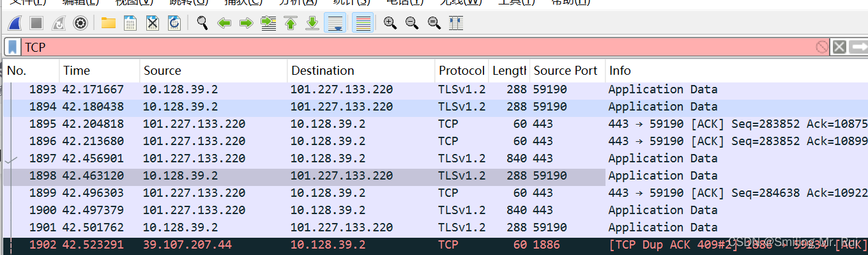Open capture options gear icon
The image size is (868, 255).
[x=80, y=24]
